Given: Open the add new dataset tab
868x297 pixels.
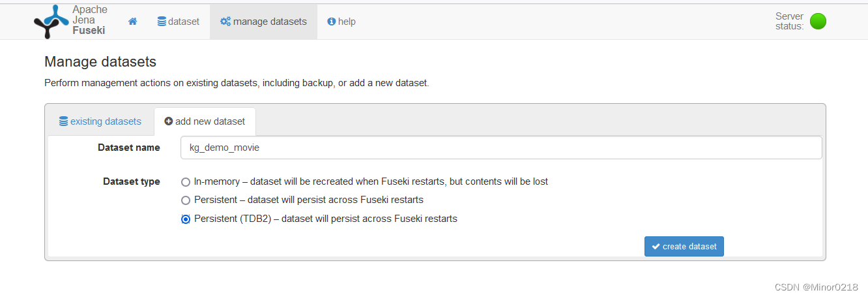Looking at the screenshot, I should pos(205,121).
